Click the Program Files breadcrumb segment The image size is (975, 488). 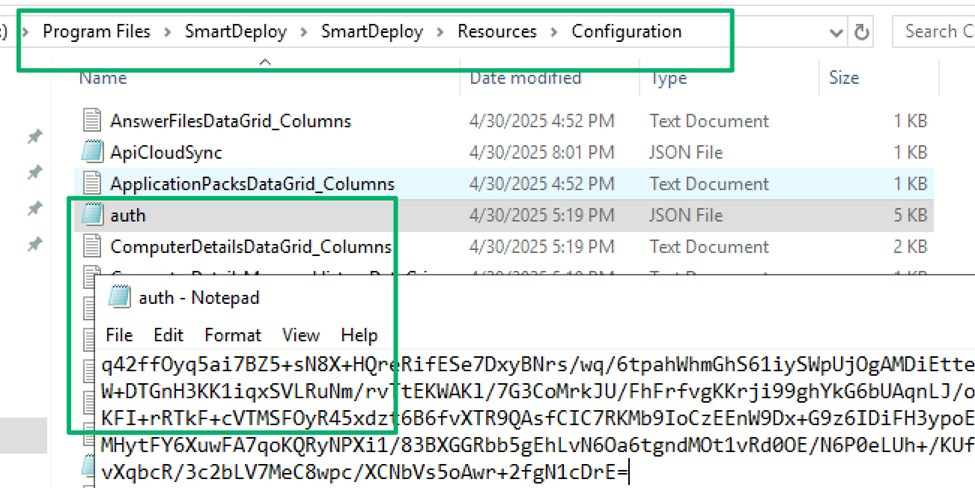click(x=96, y=31)
